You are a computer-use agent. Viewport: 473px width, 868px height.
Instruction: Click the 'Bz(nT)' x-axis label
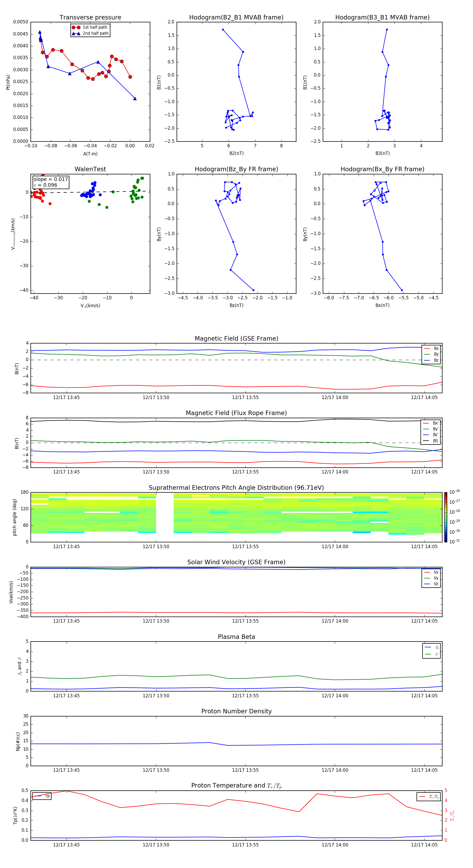[x=236, y=305]
